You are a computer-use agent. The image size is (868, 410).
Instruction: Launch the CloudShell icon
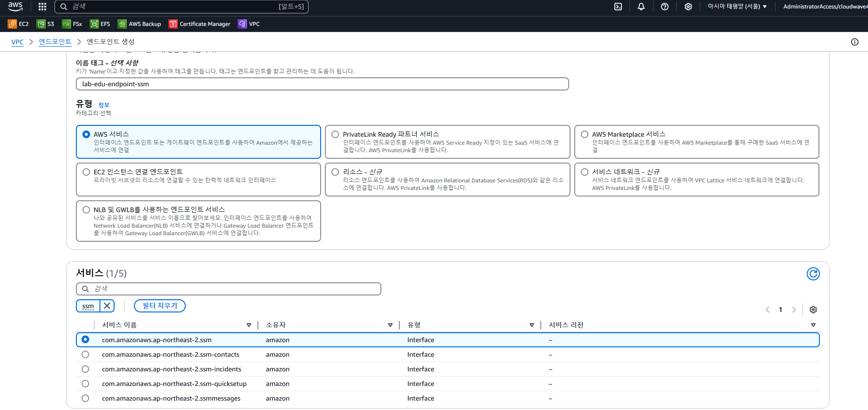618,7
